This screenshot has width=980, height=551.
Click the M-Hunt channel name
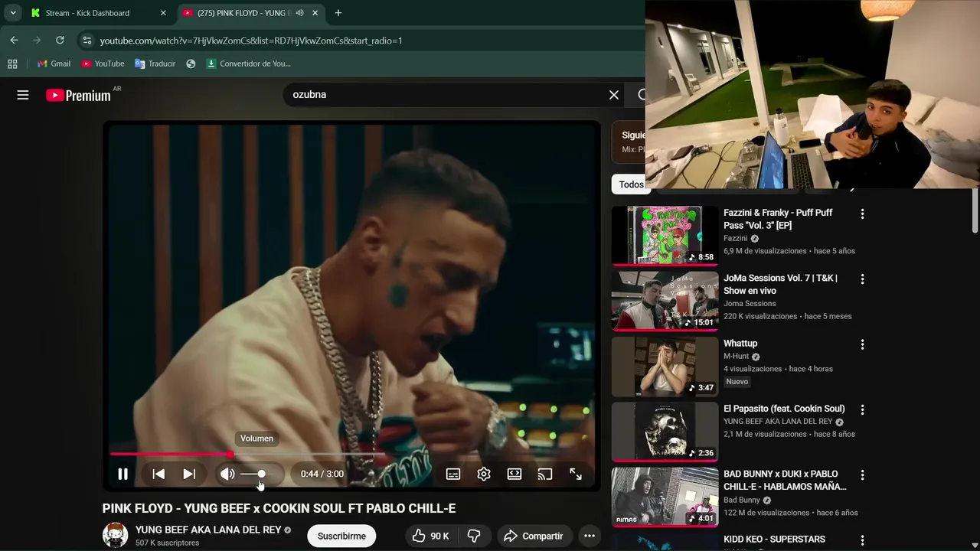[736, 357]
